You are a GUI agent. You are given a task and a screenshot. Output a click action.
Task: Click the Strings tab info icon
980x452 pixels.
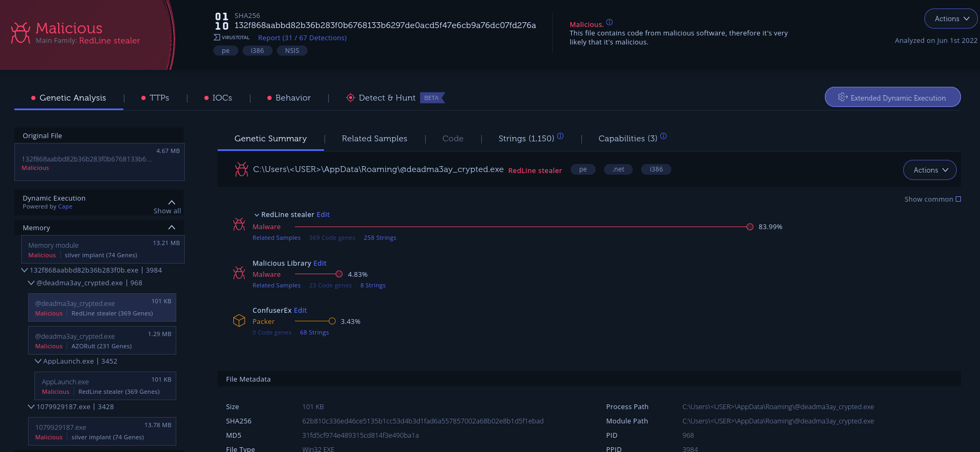pyautogui.click(x=560, y=136)
